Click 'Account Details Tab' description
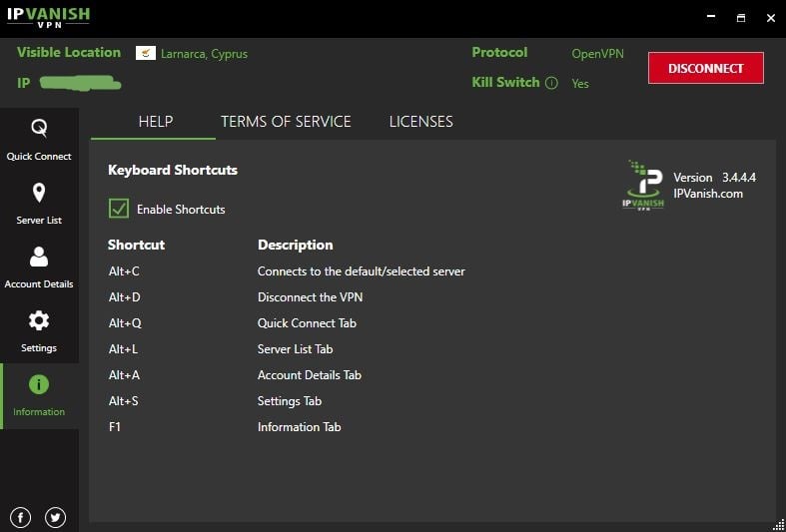The height and width of the screenshot is (532, 786). tap(310, 375)
